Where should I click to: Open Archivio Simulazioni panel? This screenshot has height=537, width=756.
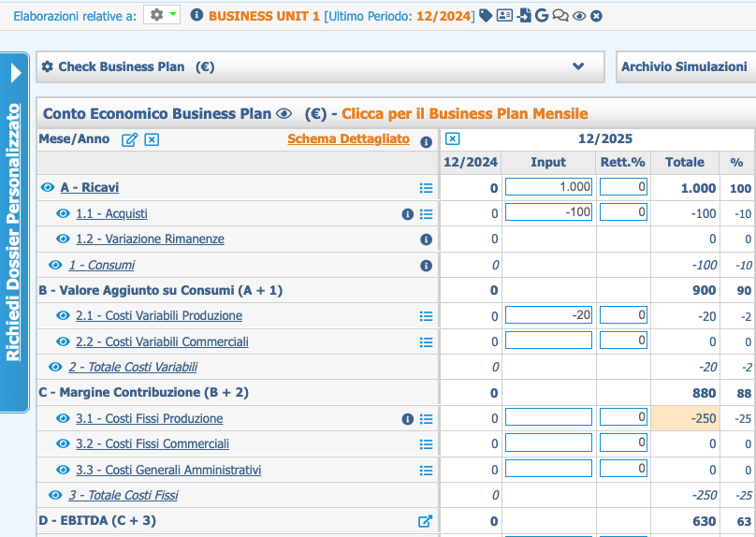click(684, 66)
